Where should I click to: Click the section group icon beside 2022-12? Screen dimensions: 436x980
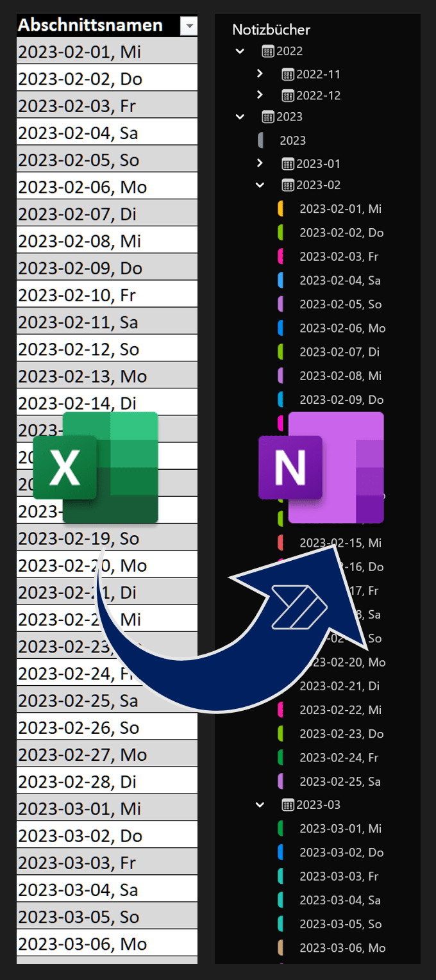click(x=288, y=96)
